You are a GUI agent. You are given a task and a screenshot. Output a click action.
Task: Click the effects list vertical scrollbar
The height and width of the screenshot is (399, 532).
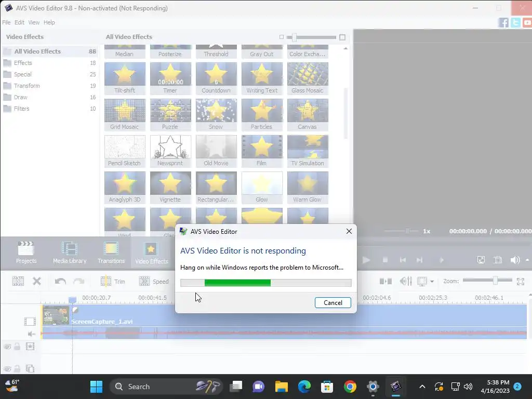345,114
